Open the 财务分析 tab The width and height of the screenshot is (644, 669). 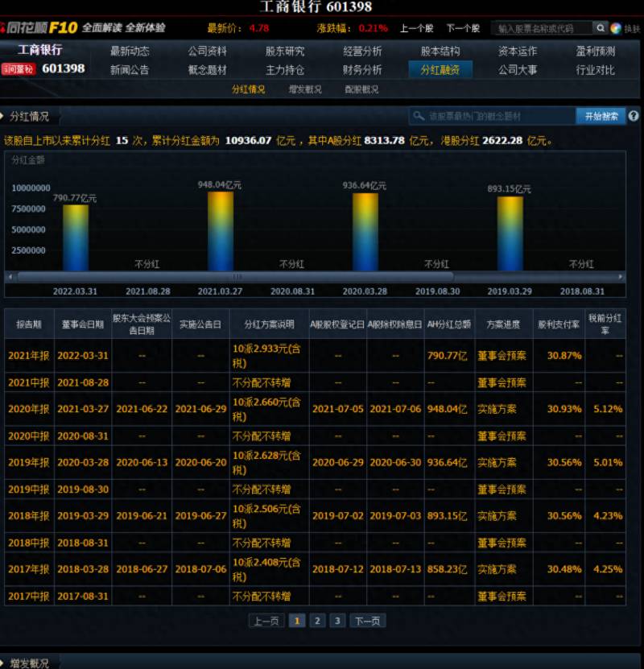tap(362, 70)
